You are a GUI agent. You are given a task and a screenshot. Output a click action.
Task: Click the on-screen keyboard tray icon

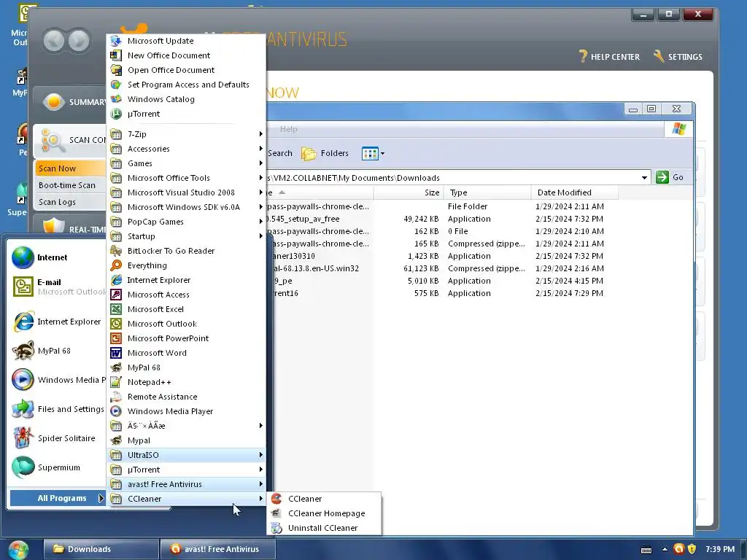coord(646,550)
